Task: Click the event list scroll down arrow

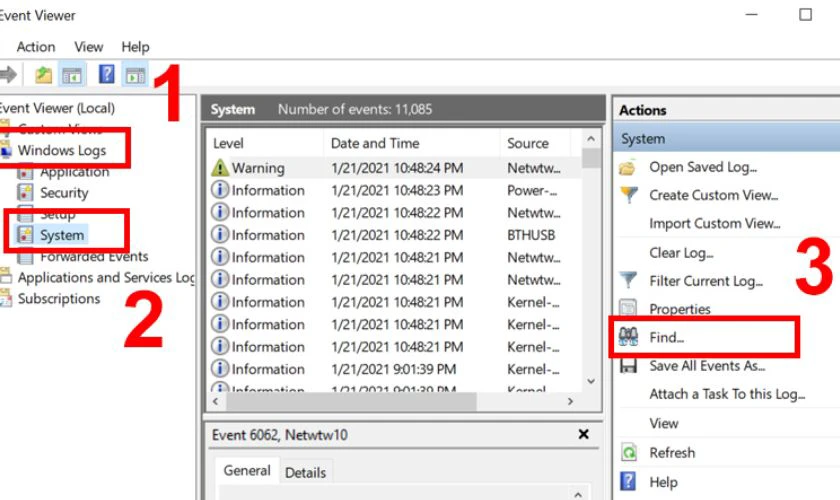Action: pos(591,381)
